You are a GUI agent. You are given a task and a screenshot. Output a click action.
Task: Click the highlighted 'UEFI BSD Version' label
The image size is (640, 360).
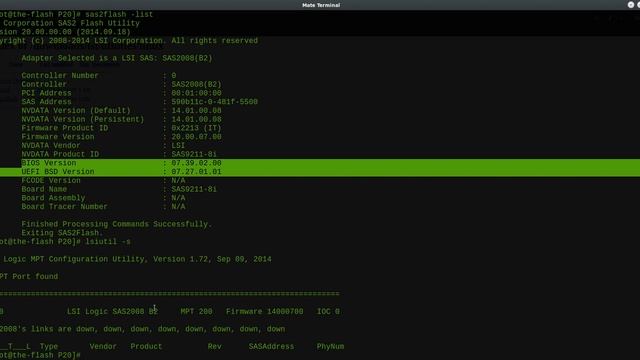(58, 172)
